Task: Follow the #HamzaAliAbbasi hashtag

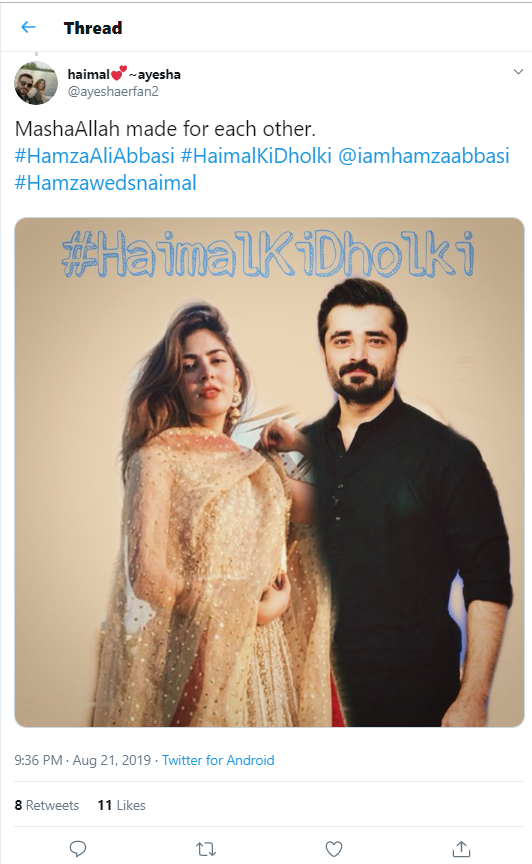Action: tap(94, 156)
